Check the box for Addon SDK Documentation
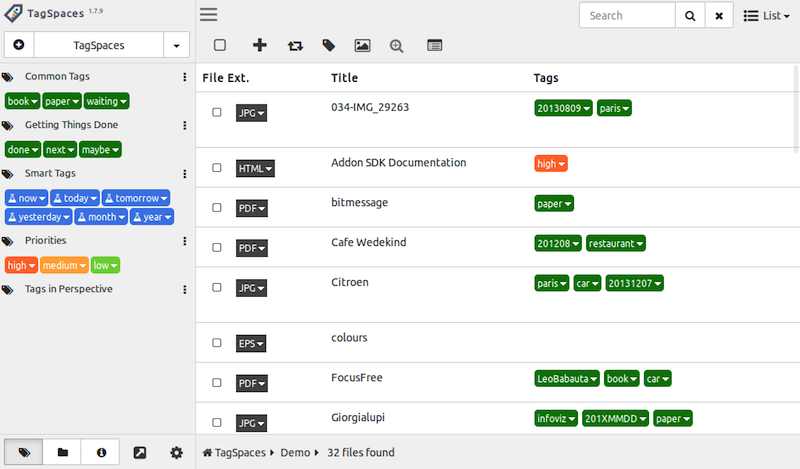 [217, 168]
